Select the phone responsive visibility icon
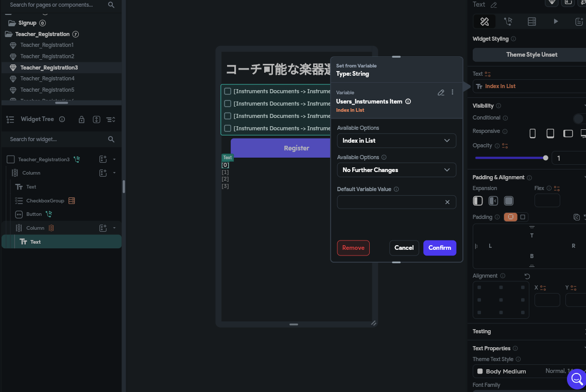This screenshot has width=586, height=392. 532,133
